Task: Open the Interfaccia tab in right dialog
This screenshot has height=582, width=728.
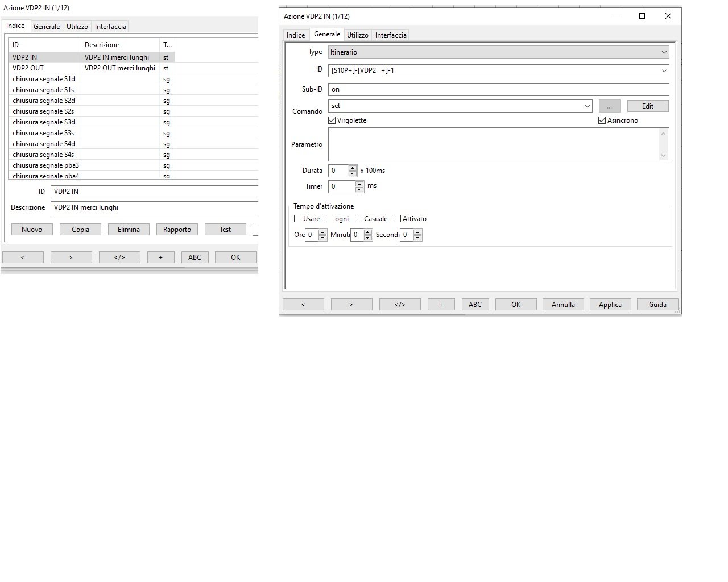Action: tap(391, 35)
